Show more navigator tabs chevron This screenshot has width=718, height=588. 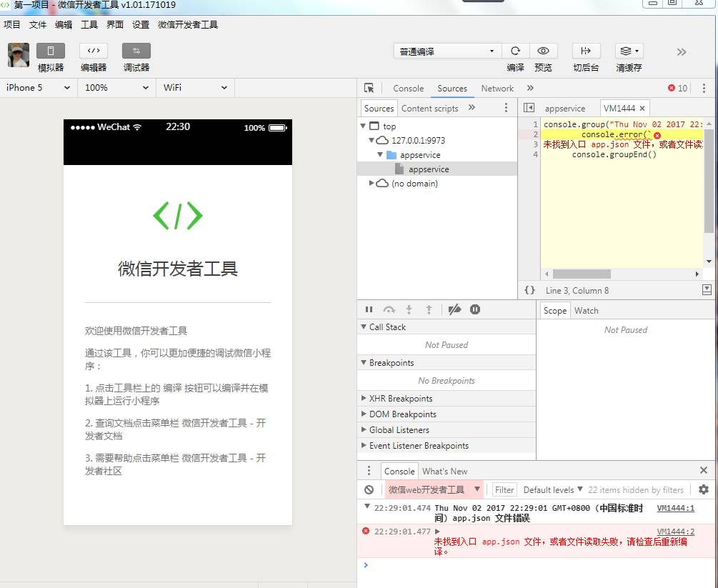click(472, 108)
